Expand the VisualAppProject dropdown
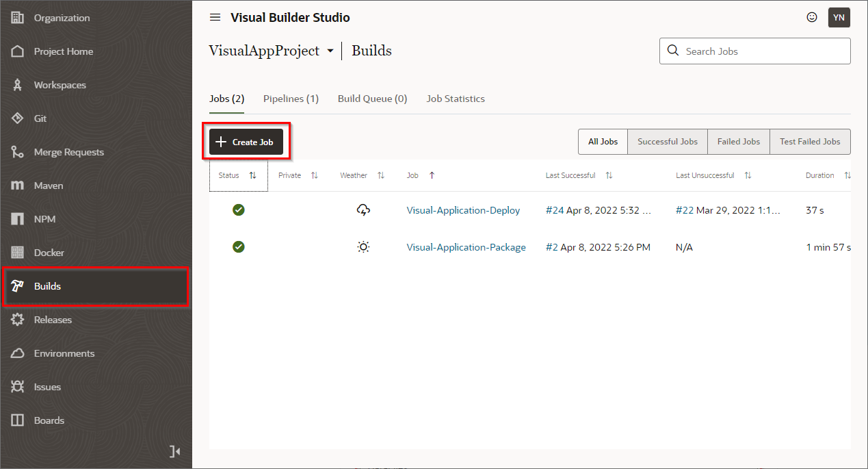Image resolution: width=868 pixels, height=469 pixels. [330, 51]
